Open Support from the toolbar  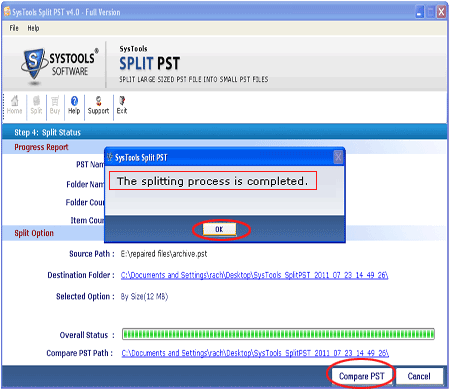98,105
